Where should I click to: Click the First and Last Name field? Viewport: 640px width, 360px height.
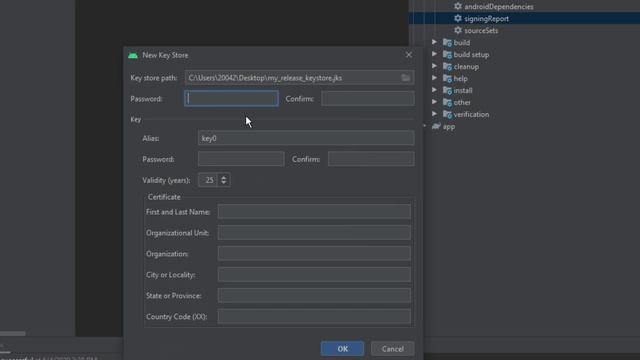[x=314, y=211]
